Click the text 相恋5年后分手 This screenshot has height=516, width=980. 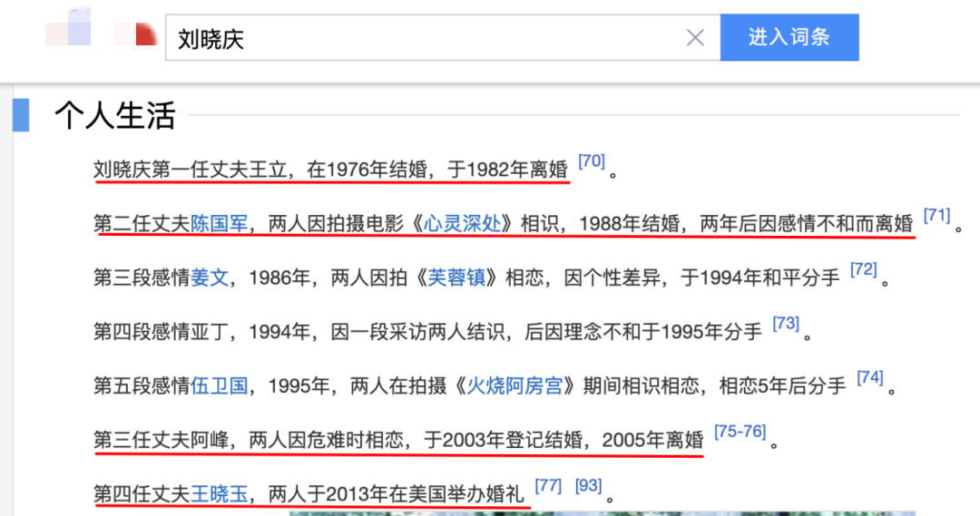[x=782, y=386]
